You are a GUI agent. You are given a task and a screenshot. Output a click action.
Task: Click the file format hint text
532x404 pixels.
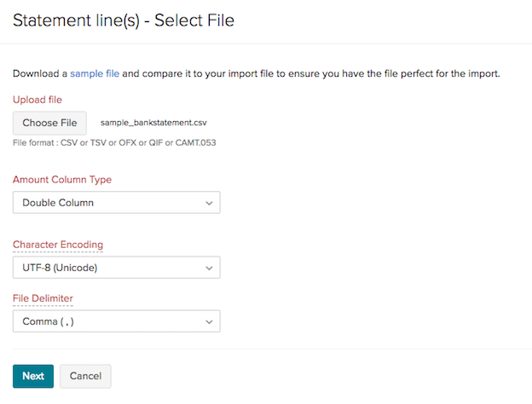(114, 142)
